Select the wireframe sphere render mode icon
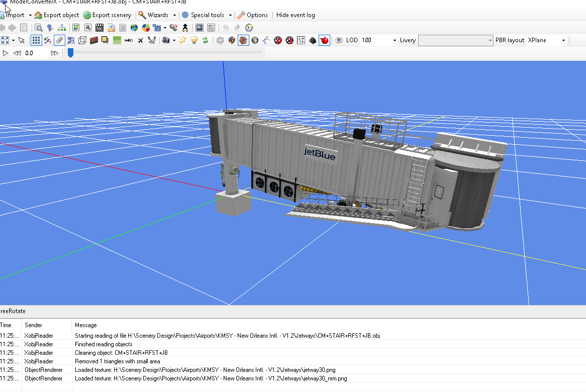Screen dimensions: 586x392 (220, 40)
